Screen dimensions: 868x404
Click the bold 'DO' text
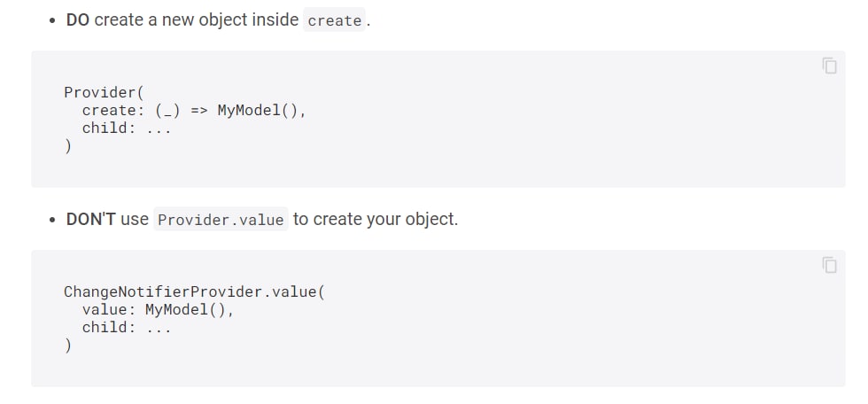click(x=78, y=19)
